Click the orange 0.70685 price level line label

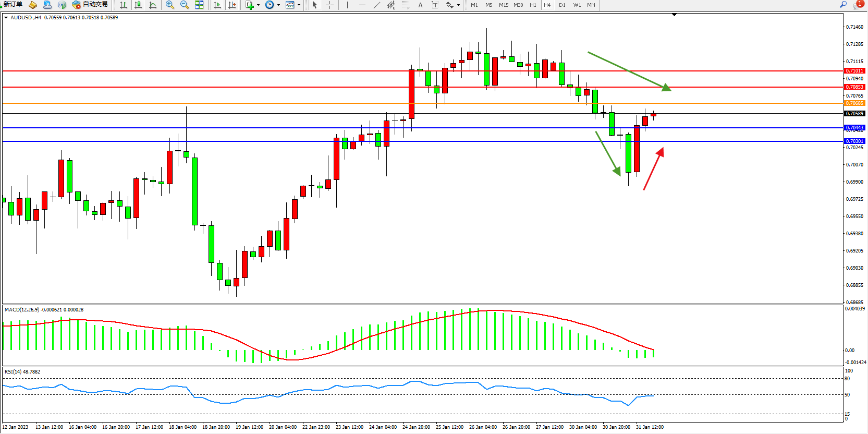[854, 103]
